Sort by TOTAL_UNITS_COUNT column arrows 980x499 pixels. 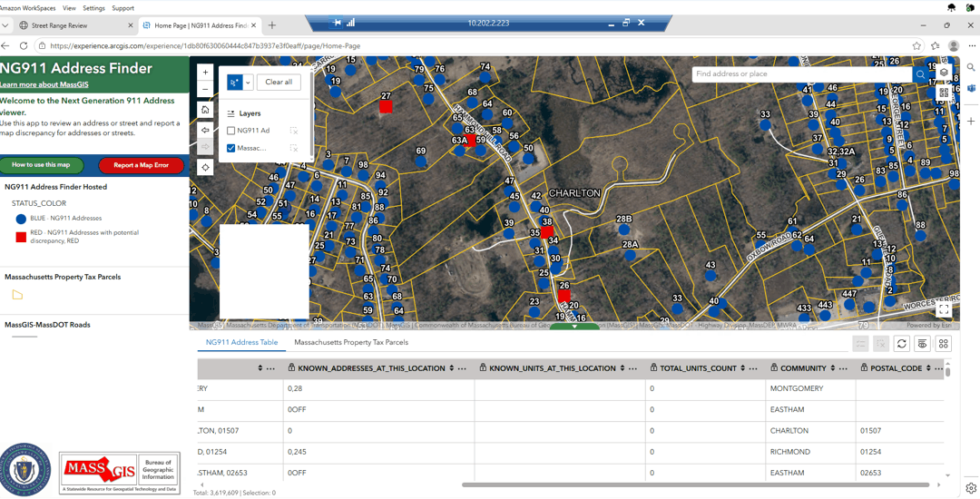[742, 368]
